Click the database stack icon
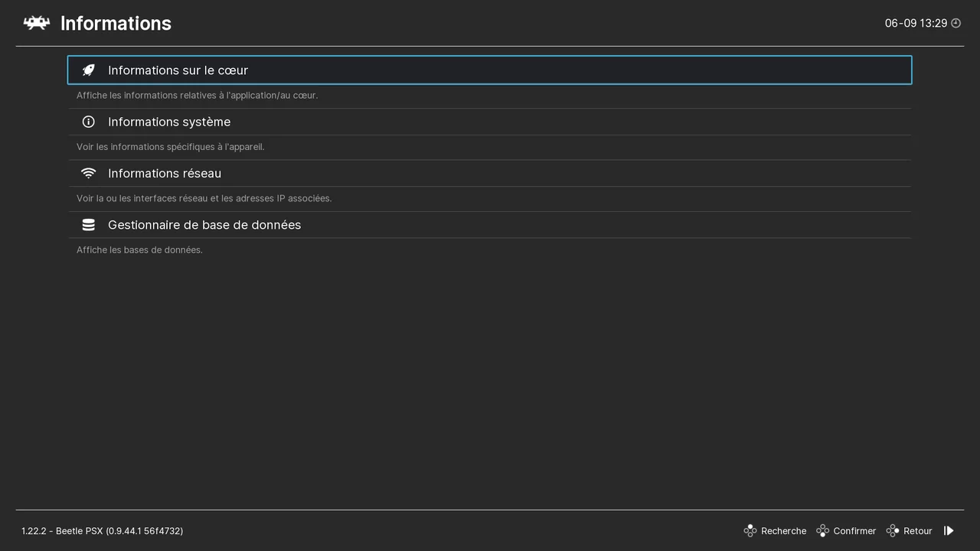The image size is (980, 551). click(x=89, y=225)
